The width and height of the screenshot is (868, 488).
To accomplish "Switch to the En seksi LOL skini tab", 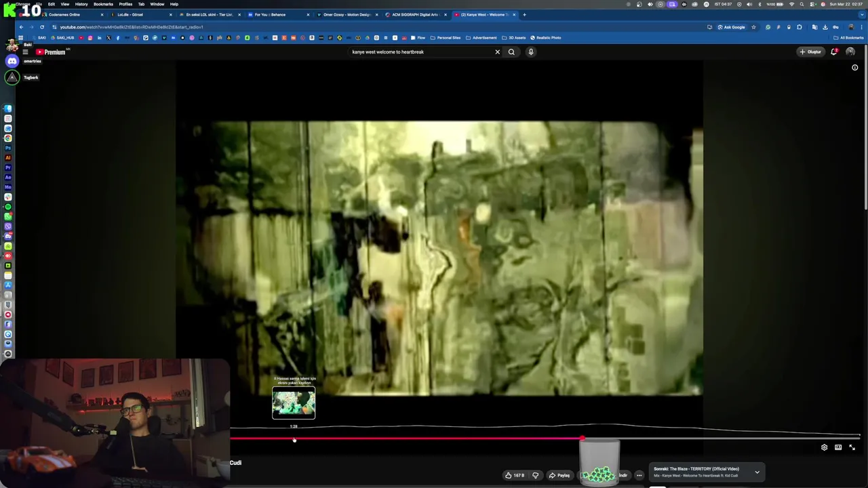I will click(x=210, y=14).
